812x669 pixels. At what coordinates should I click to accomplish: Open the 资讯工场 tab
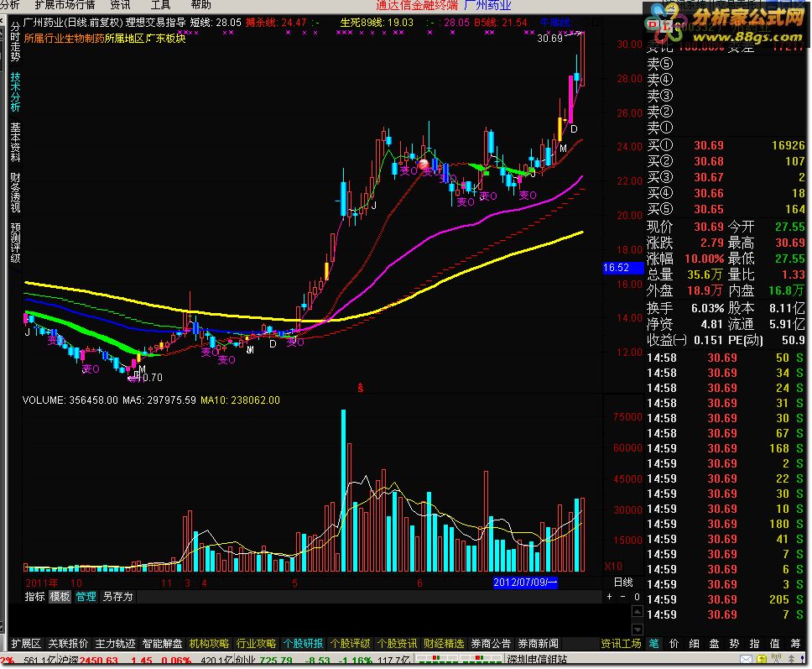click(x=621, y=644)
